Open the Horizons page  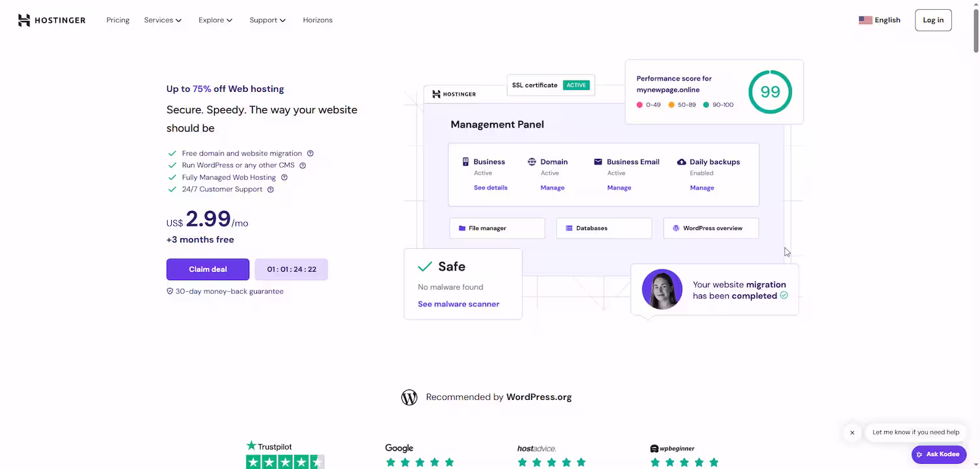pos(318,20)
